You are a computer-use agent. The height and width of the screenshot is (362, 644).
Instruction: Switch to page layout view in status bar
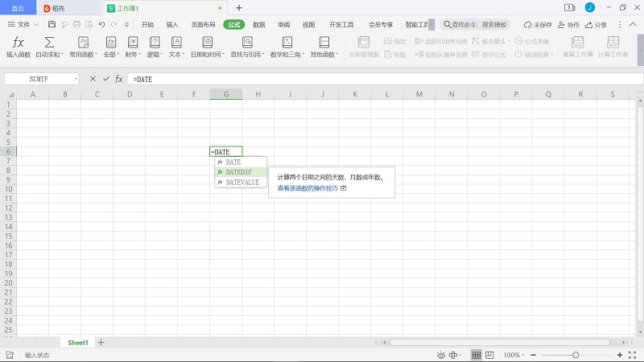490,355
